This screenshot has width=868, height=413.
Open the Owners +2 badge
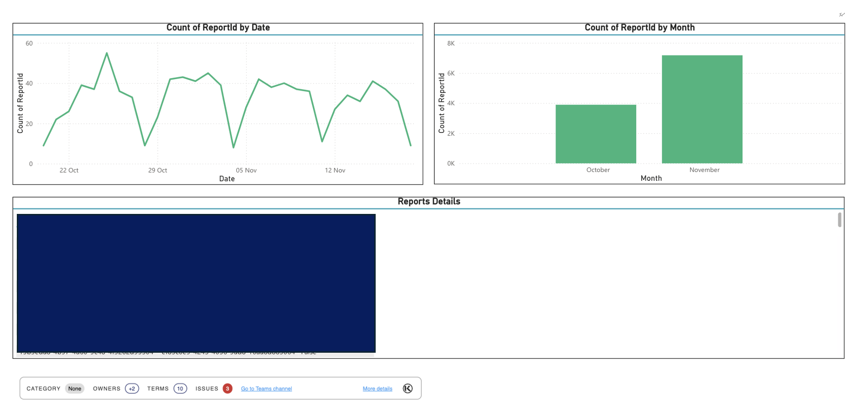[132, 388]
